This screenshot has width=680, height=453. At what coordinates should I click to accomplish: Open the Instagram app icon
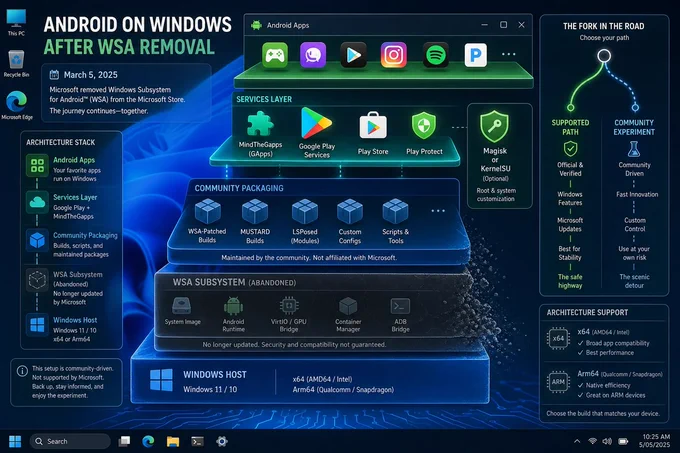(x=394, y=55)
